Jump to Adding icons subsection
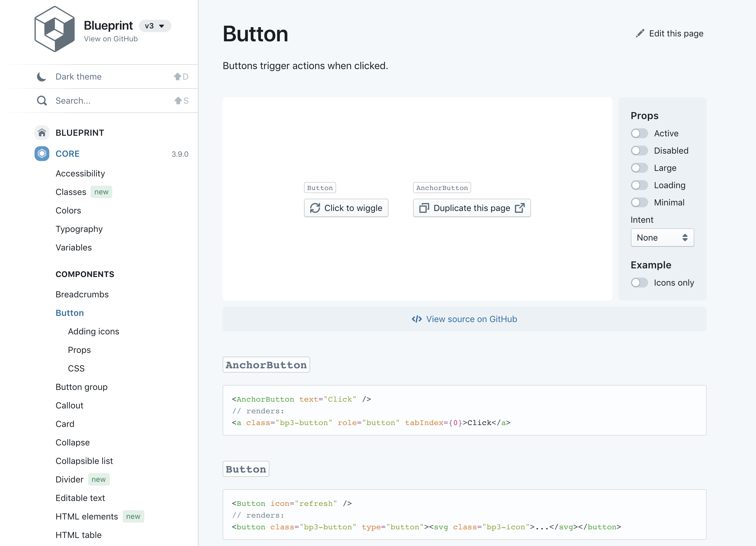756x546 pixels. coord(93,332)
